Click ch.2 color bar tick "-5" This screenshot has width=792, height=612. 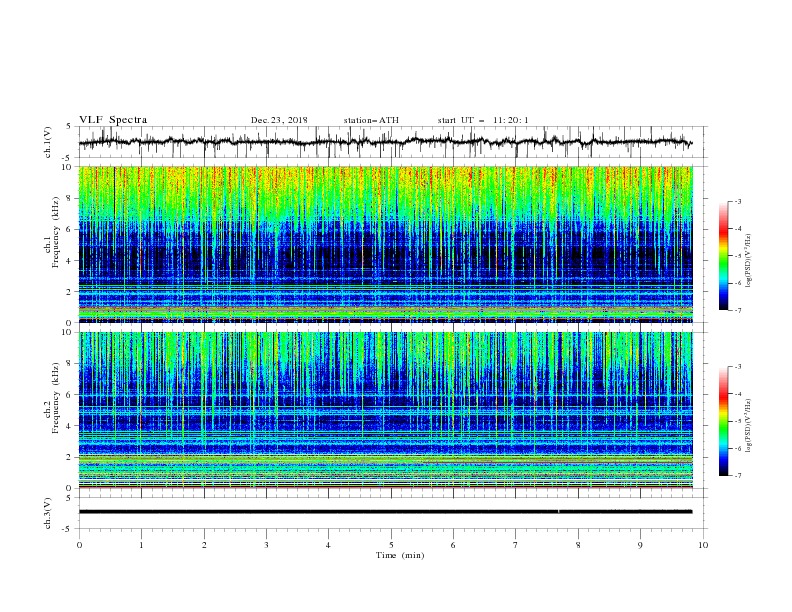(738, 421)
